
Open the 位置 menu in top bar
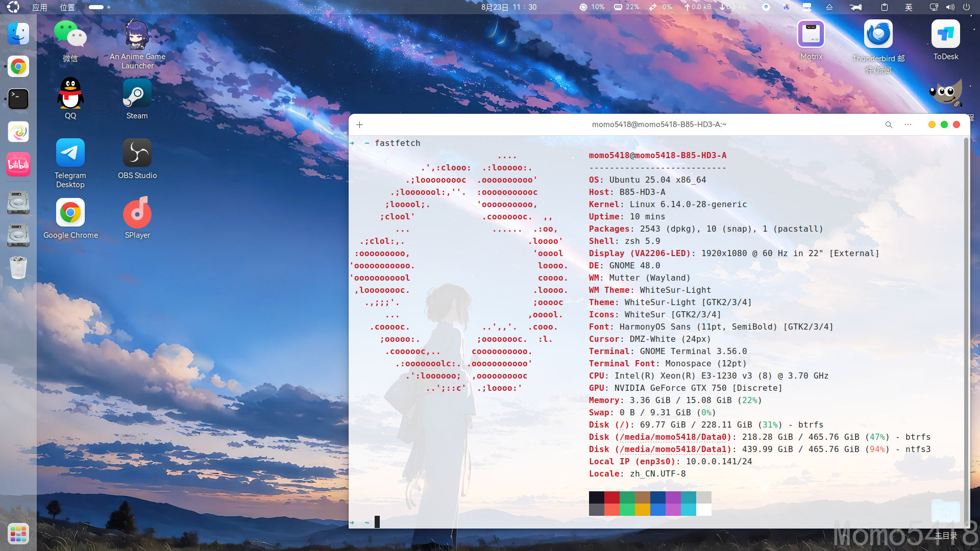pyautogui.click(x=67, y=7)
